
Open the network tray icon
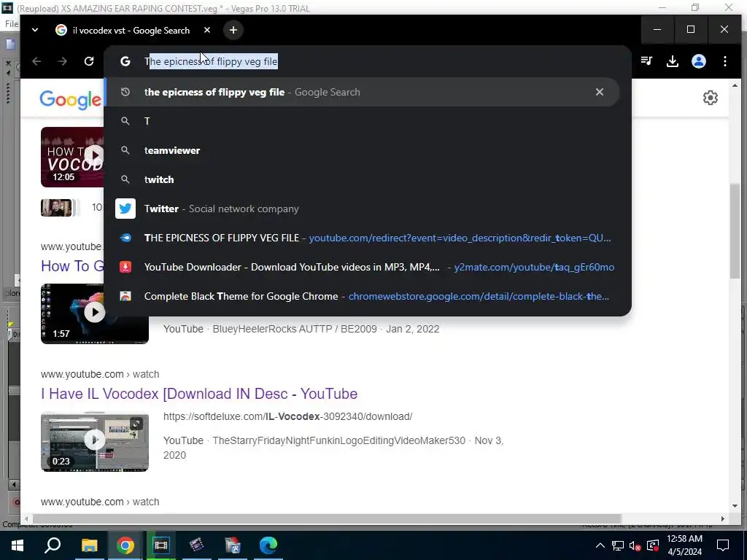617,545
